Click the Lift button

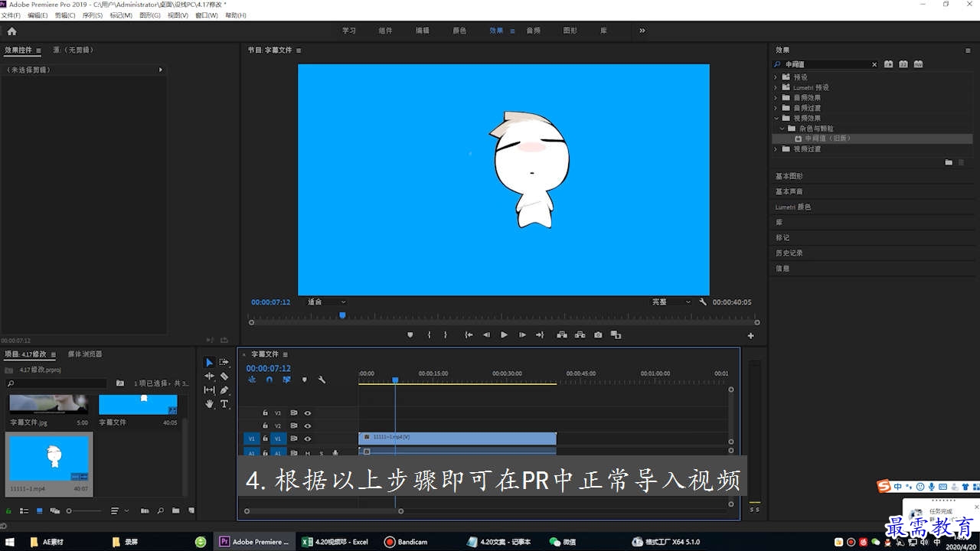tap(561, 334)
